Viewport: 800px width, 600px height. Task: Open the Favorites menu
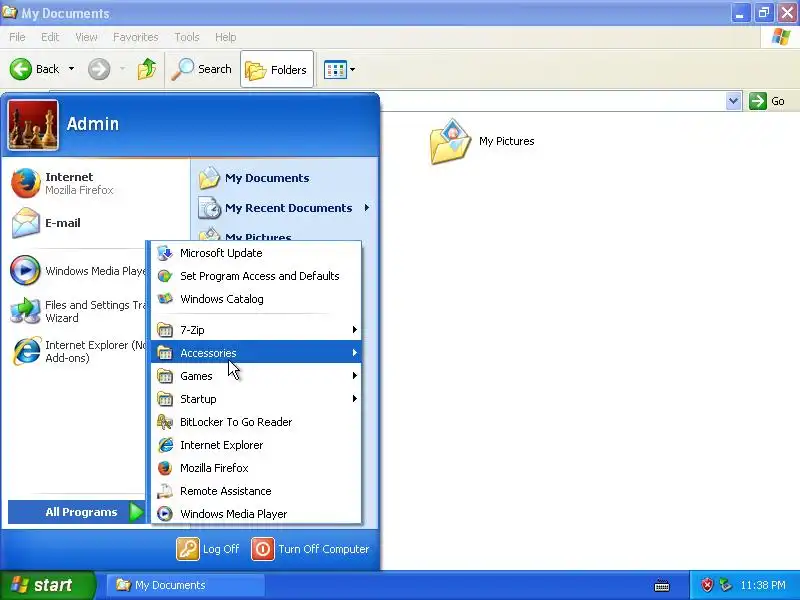(x=136, y=37)
